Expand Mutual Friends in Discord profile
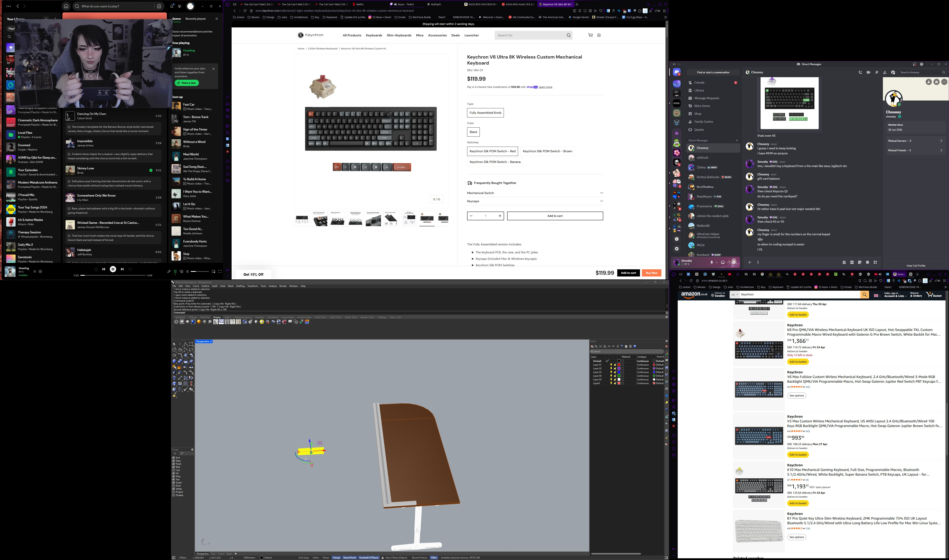The image size is (949, 560). (915, 150)
